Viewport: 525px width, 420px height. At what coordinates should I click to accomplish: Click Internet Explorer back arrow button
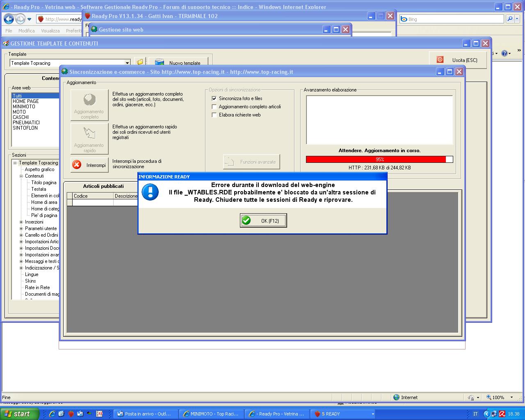tap(9, 19)
